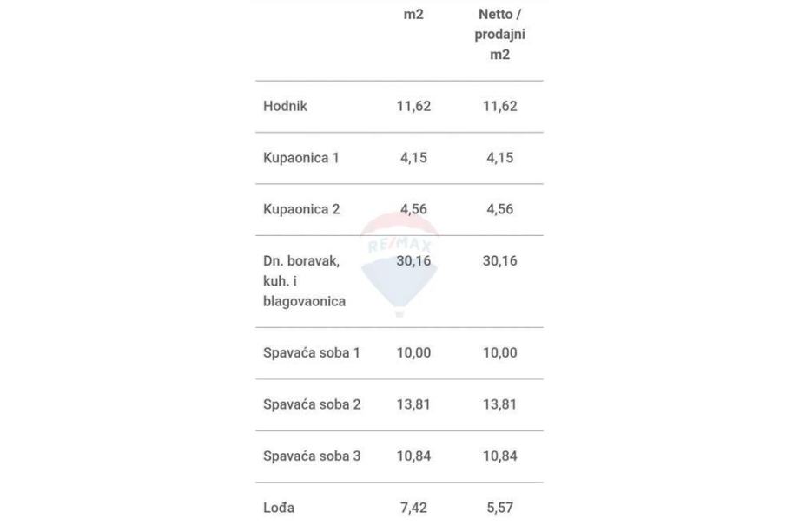Select the "m2" column header

click(x=413, y=15)
